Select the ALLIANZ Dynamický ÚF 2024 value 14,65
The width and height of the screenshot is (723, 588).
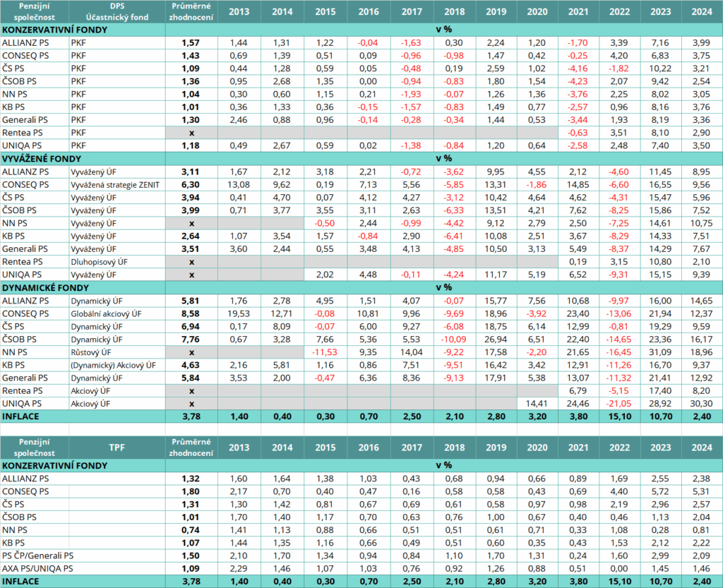(701, 301)
